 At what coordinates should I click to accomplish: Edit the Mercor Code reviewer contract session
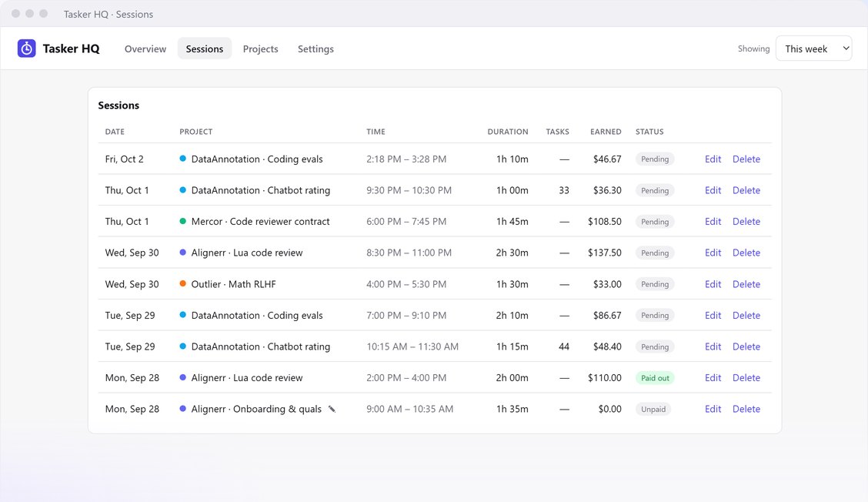(x=713, y=221)
